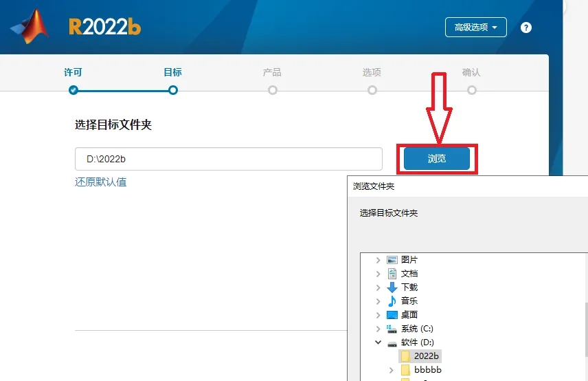Click the 图片 pictures folder icon
Image resolution: width=588 pixels, height=381 pixels.
[x=392, y=260]
